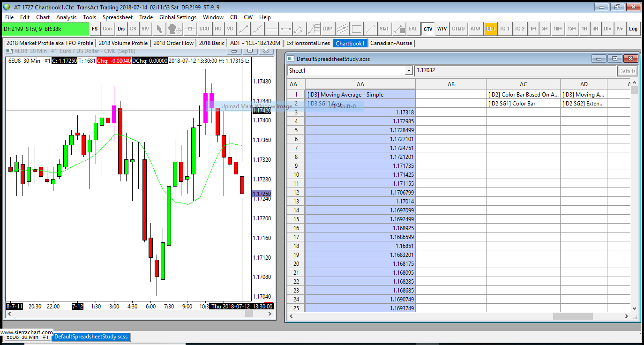The height and width of the screenshot is (345, 644).
Task: Click the CTMO toolbar button
Action: 458,29
